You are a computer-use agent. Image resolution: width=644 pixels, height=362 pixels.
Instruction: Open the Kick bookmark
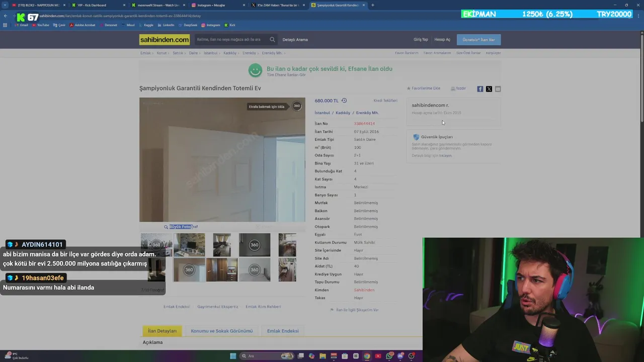pyautogui.click(x=230, y=25)
